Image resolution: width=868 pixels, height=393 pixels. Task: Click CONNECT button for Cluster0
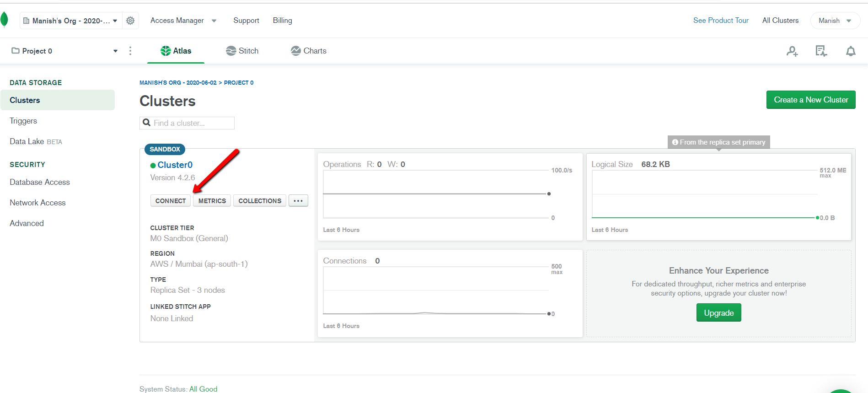(171, 201)
